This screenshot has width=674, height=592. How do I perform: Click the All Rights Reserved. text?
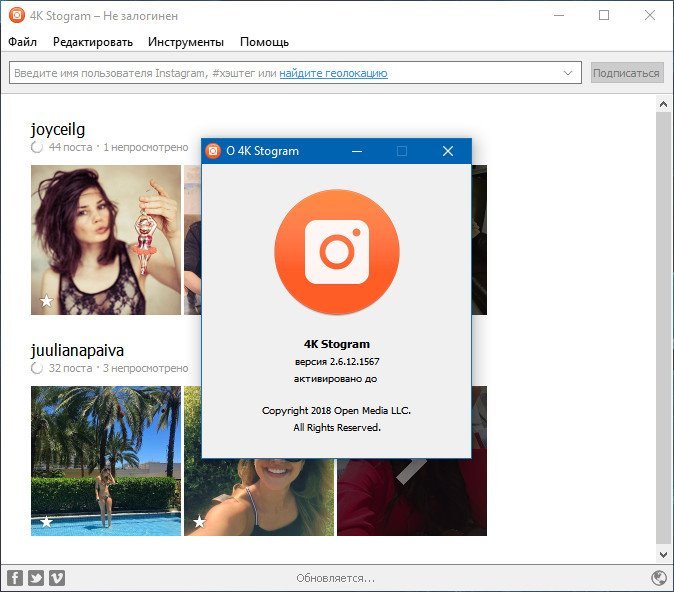click(x=337, y=427)
